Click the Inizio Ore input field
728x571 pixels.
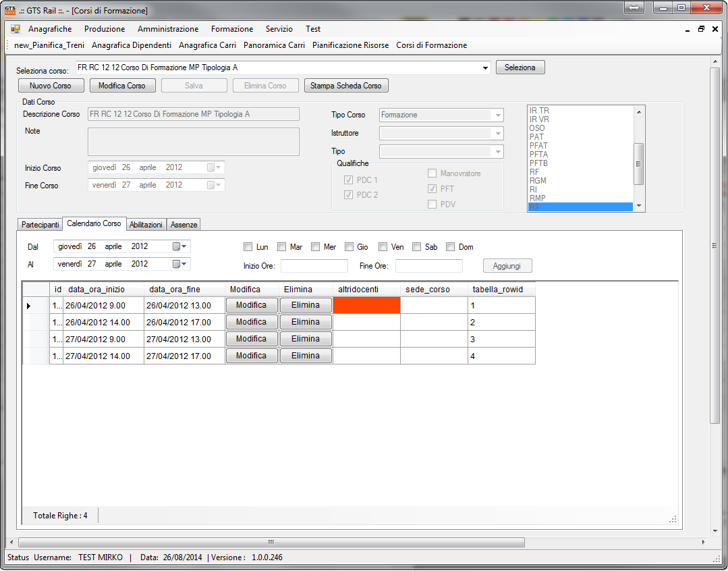click(x=314, y=266)
